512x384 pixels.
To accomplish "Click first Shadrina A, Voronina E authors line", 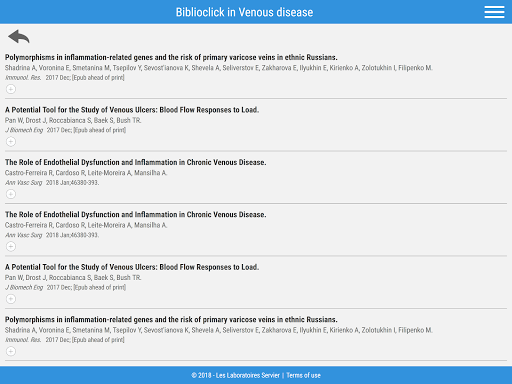I will (219, 68).
